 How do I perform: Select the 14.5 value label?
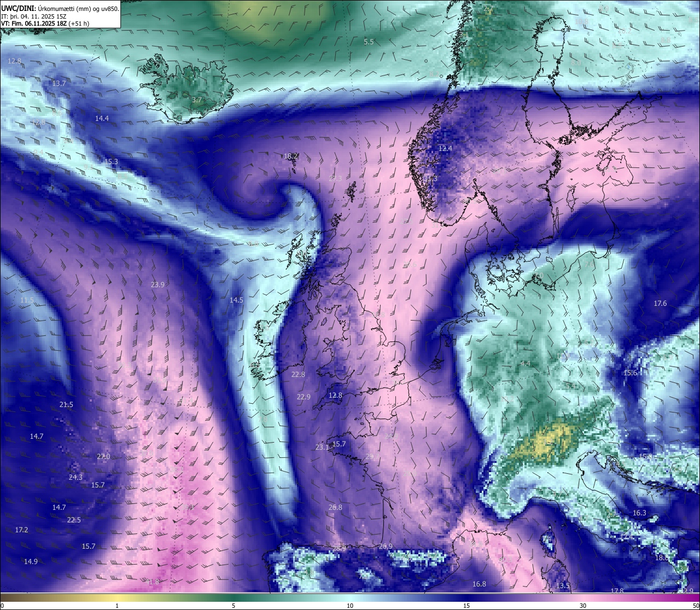click(x=236, y=300)
